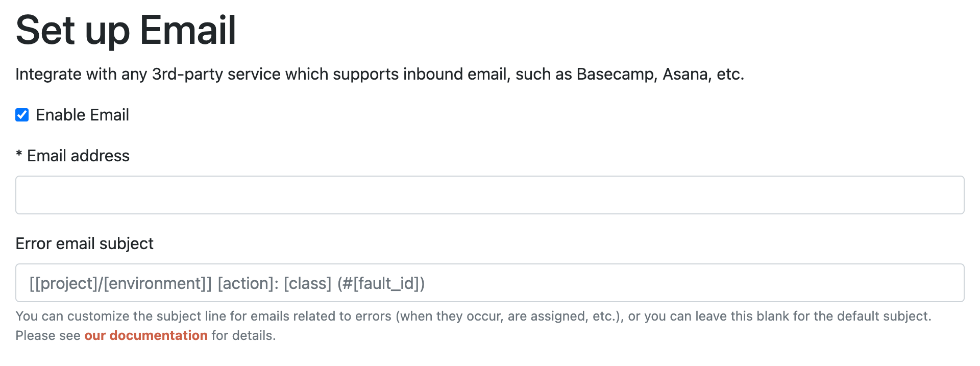
Task: Click the Error email subject label
Action: 84,244
